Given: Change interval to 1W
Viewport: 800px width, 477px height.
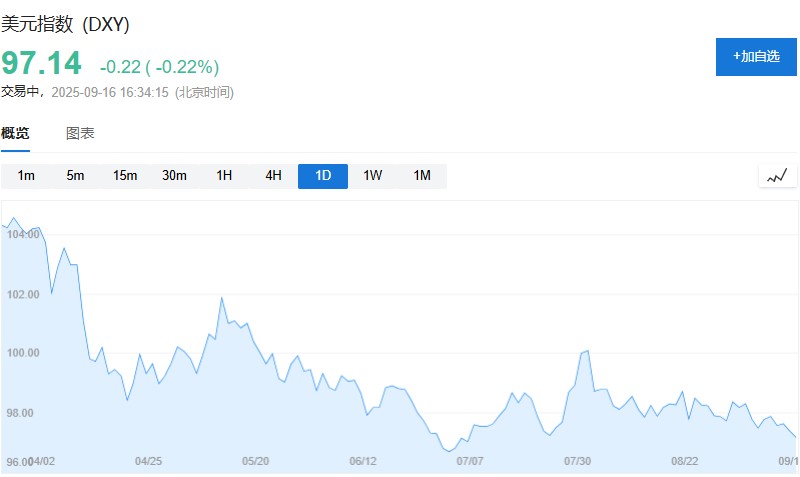Looking at the screenshot, I should pos(372,176).
